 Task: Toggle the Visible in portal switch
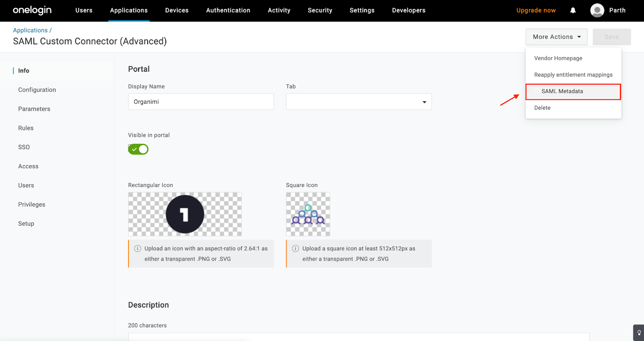click(x=138, y=149)
